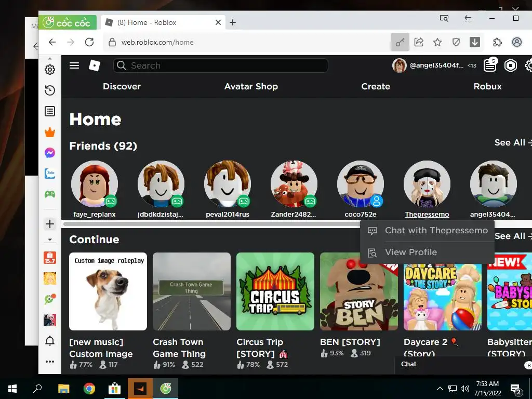
Task: Open browser history in the sidebar
Action: [x=50, y=90]
